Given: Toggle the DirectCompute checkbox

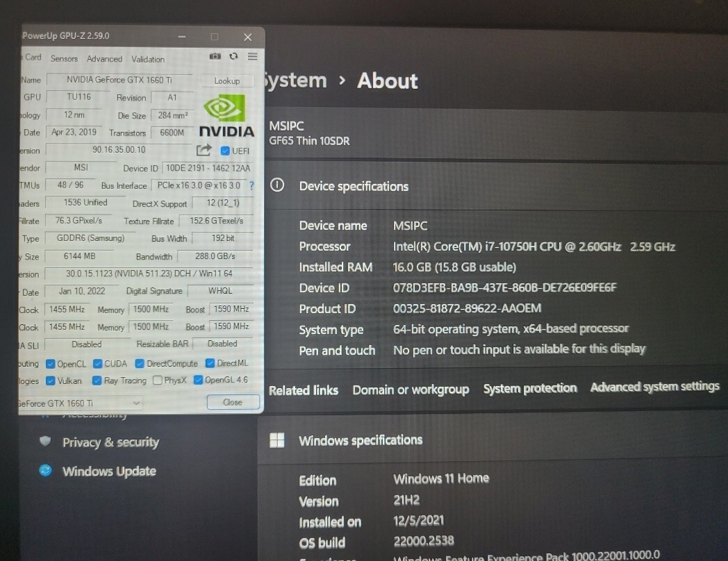Looking at the screenshot, I should pos(140,363).
